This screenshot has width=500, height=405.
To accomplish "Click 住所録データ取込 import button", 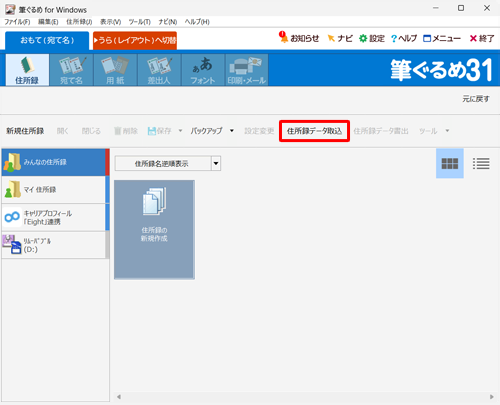I will click(314, 131).
